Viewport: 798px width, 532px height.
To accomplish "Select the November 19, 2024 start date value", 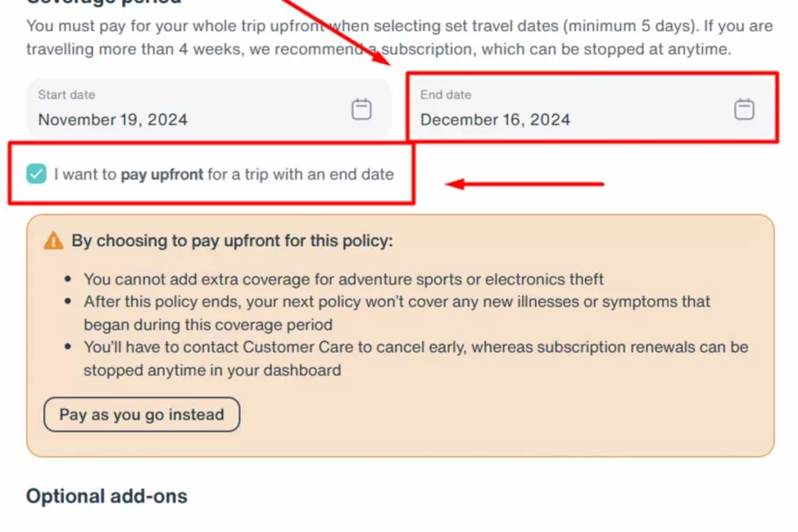I will [113, 120].
